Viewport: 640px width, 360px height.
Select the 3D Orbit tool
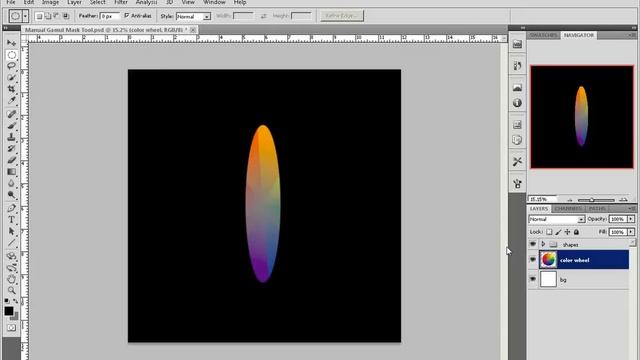point(11,268)
